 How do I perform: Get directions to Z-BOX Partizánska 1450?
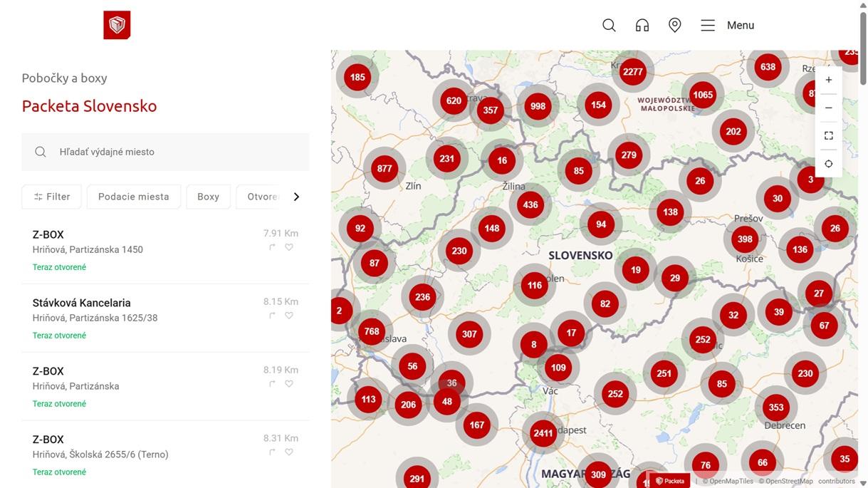pos(272,247)
